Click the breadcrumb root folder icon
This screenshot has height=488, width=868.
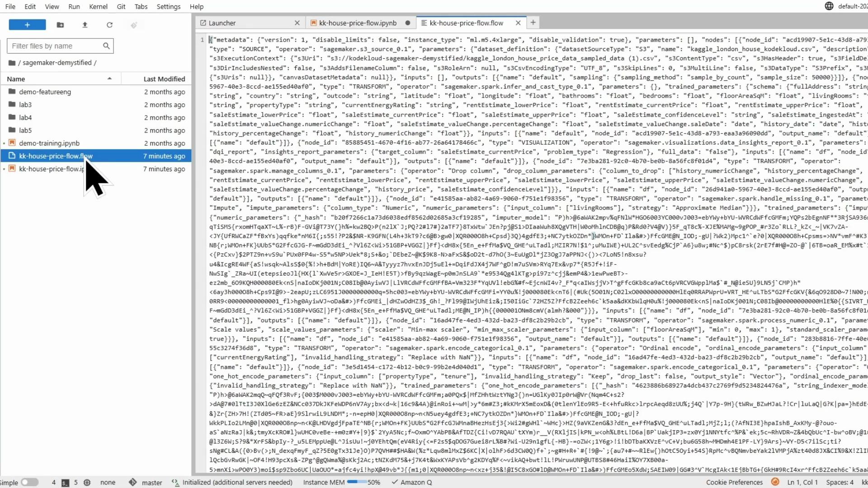(12, 63)
